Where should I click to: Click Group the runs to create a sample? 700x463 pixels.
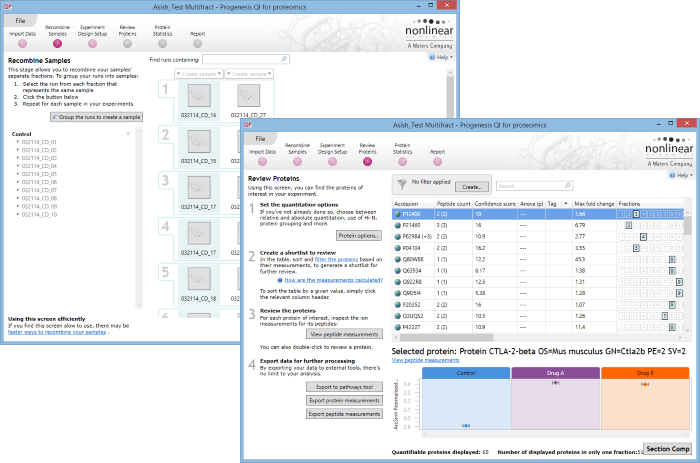click(x=96, y=117)
